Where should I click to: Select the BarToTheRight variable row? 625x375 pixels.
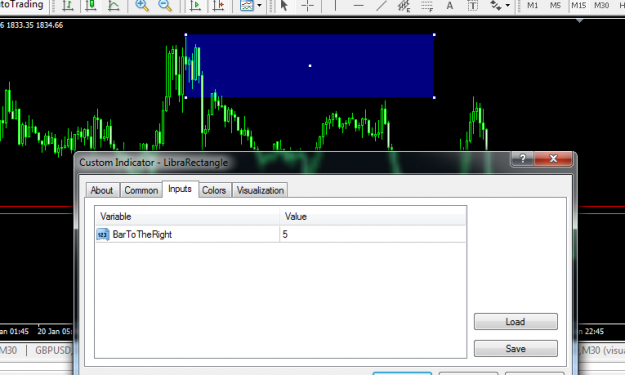[281, 234]
